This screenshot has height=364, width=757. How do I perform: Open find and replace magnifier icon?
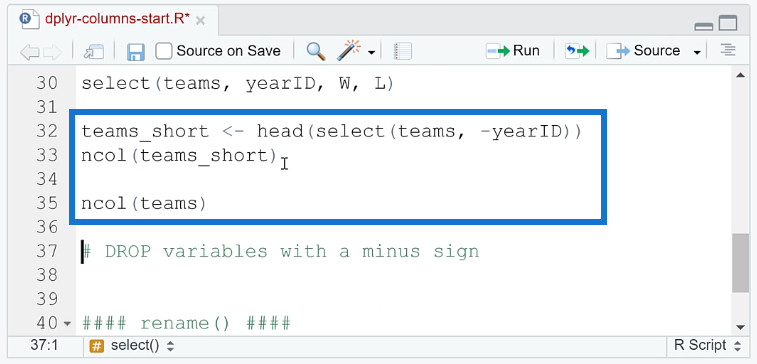click(x=316, y=51)
